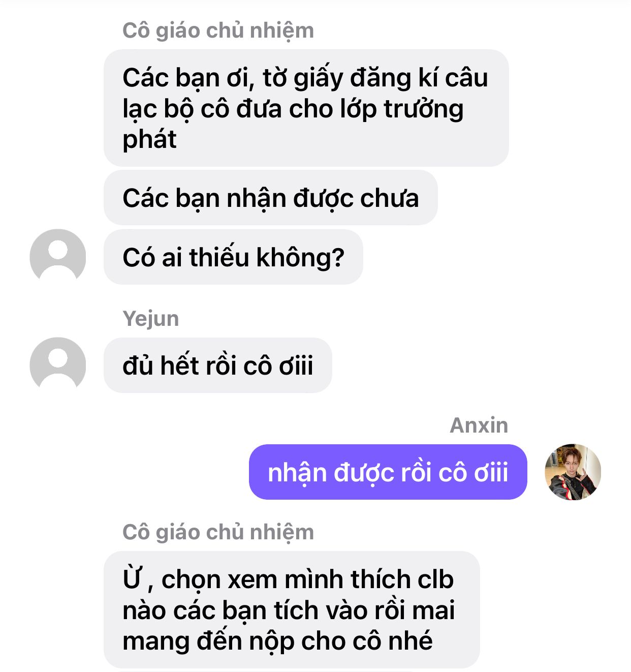Tap the 'Có ai thiếu không?' bubble

coord(233,257)
